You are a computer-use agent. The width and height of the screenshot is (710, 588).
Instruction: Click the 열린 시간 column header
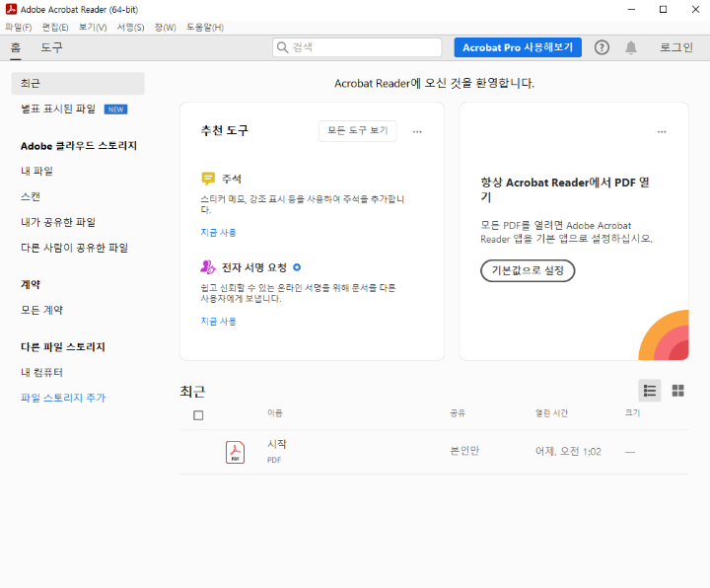551,413
